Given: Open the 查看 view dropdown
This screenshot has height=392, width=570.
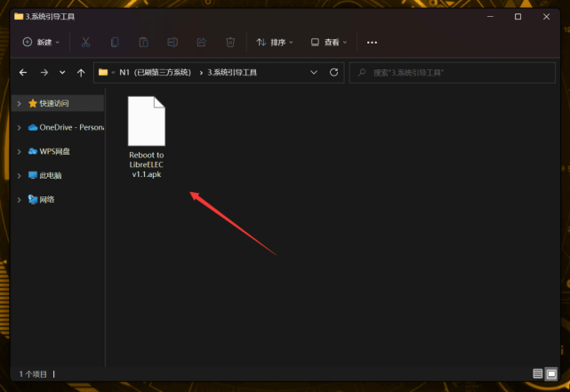Looking at the screenshot, I should pyautogui.click(x=329, y=42).
